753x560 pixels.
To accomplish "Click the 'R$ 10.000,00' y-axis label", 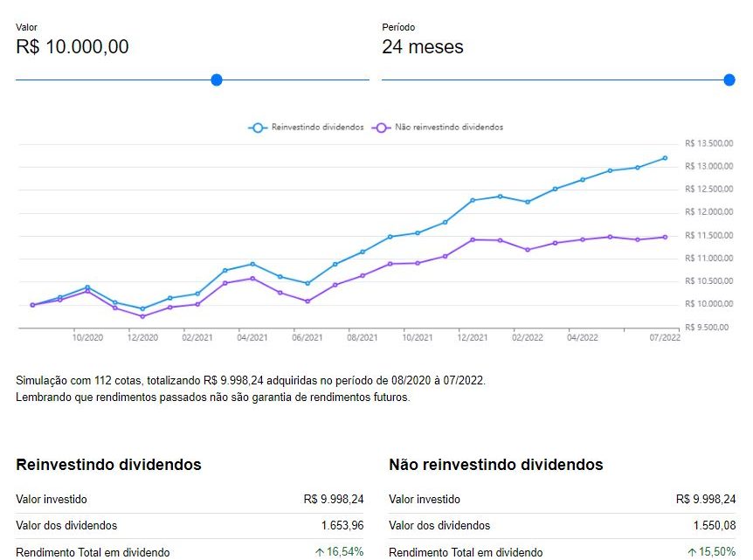I will (708, 304).
